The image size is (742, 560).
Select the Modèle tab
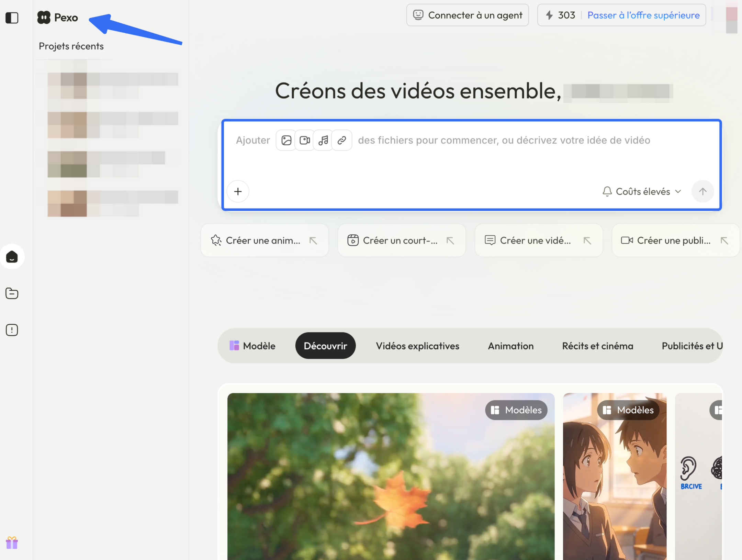252,346
